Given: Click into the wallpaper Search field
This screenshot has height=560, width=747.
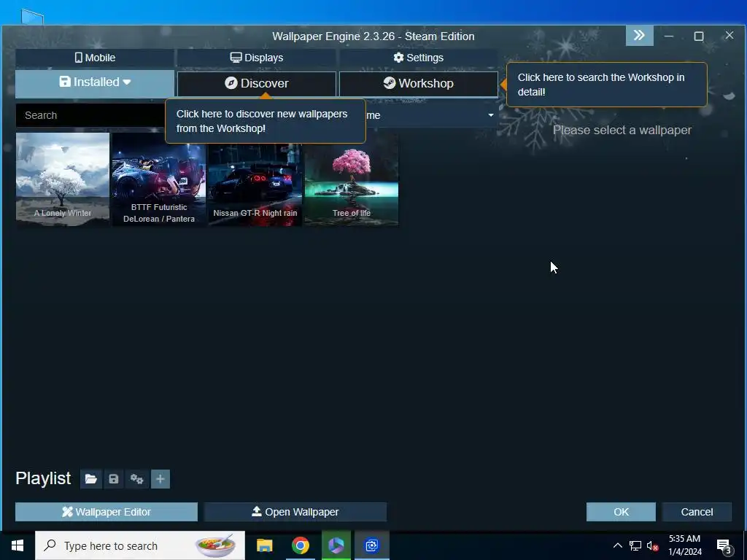Looking at the screenshot, I should coord(90,115).
